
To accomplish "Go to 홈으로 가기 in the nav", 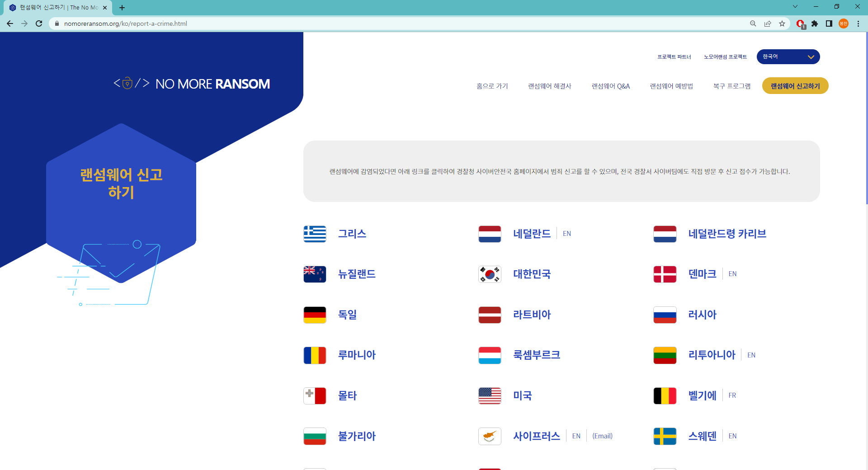I will (x=492, y=86).
